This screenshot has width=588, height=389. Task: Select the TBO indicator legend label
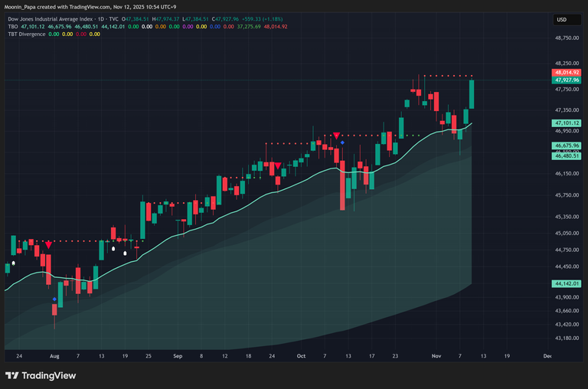(12, 27)
